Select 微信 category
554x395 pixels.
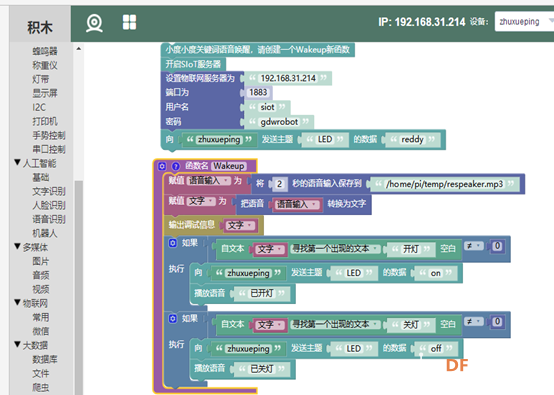click(x=41, y=331)
